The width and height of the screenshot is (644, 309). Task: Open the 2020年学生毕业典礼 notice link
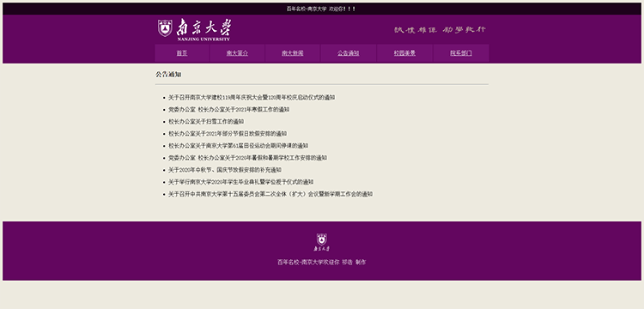(x=240, y=182)
